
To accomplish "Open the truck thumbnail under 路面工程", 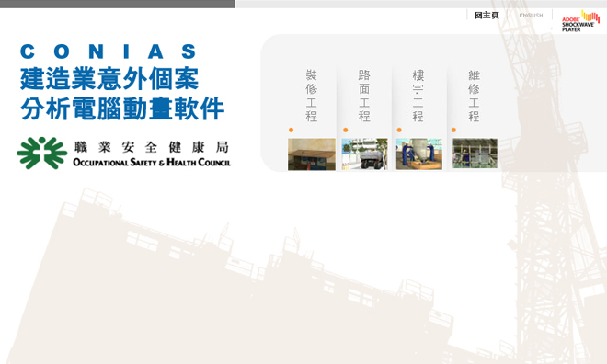I will pyautogui.click(x=365, y=154).
